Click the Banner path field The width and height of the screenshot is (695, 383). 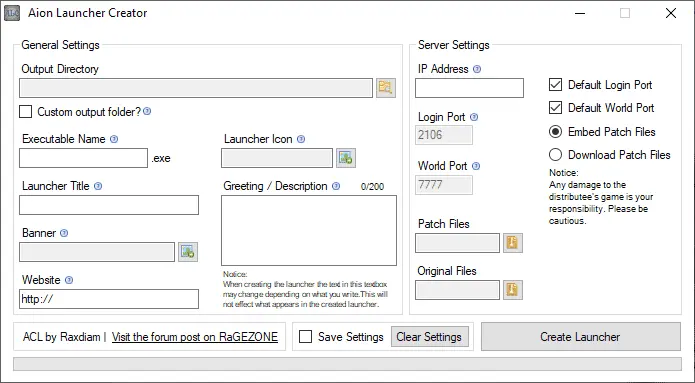(97, 252)
